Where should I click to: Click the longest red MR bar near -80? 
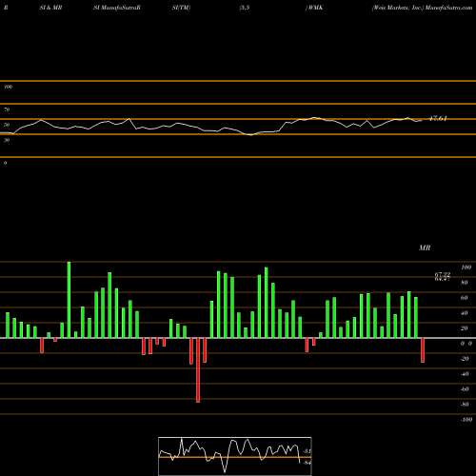[198, 370]
